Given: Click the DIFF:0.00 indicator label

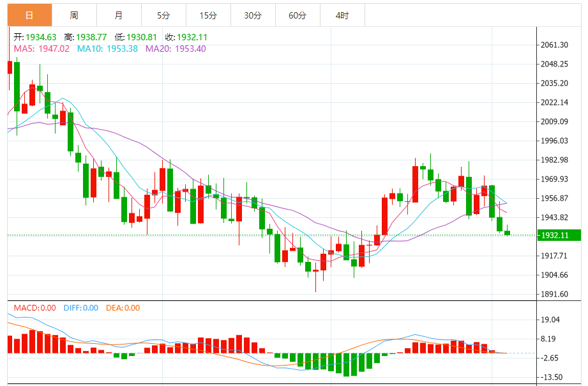Looking at the screenshot, I should (x=81, y=308).
